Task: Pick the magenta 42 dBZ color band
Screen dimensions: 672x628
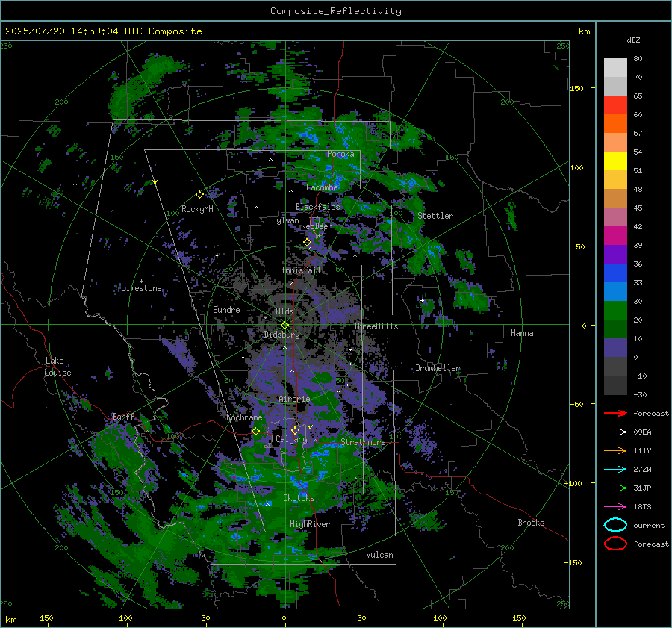Action: click(x=615, y=235)
